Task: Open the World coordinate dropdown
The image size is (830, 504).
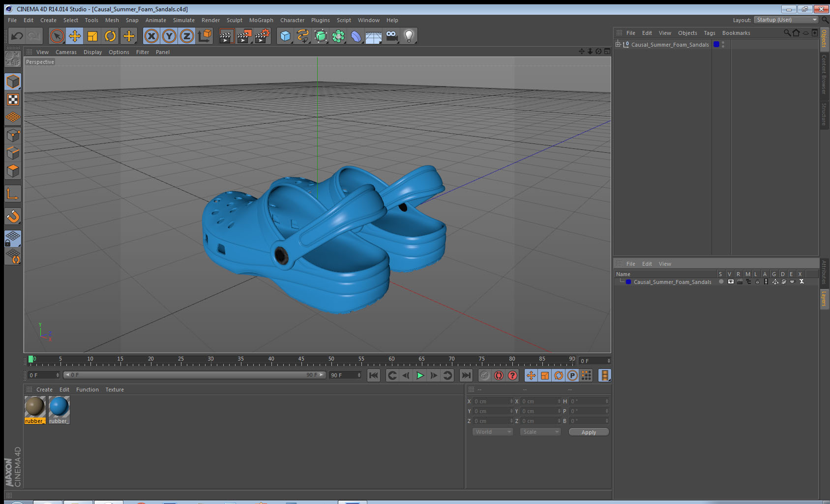Action: 493,432
